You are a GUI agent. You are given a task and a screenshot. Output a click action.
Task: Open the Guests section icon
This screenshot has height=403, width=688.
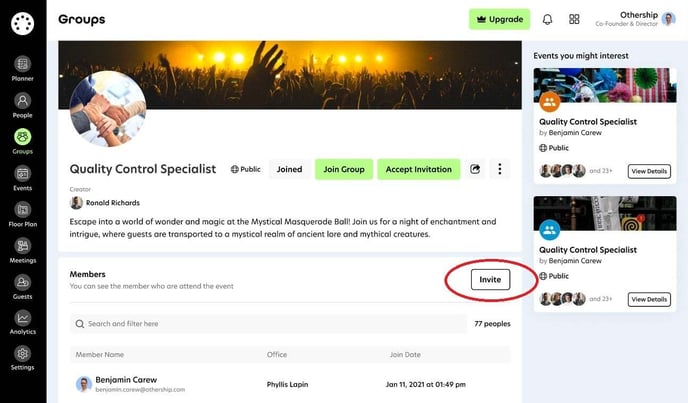point(22,282)
